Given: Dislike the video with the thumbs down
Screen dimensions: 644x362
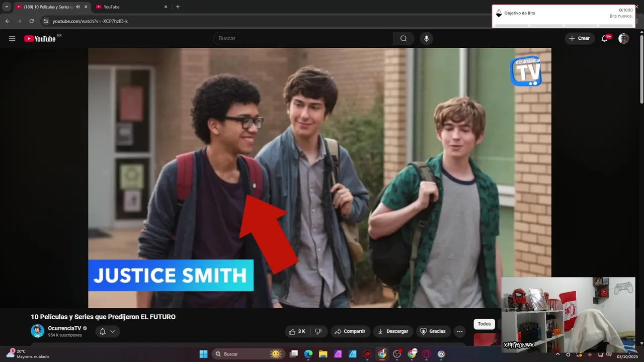Looking at the screenshot, I should (x=318, y=331).
